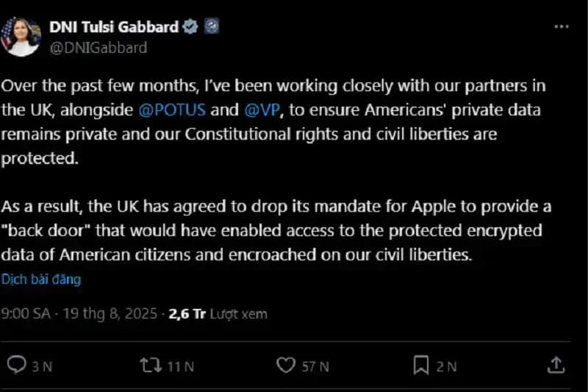The image size is (588, 392).
Task: Click the blue verified checkmark badge
Action: point(190,27)
